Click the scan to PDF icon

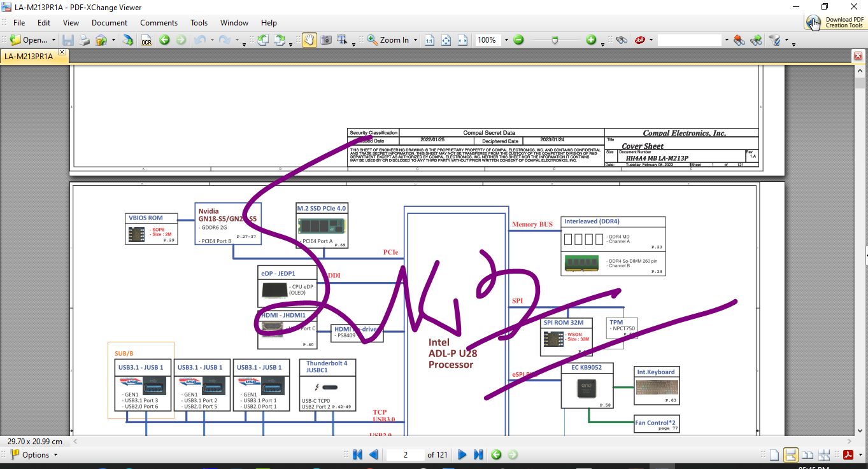click(x=128, y=40)
